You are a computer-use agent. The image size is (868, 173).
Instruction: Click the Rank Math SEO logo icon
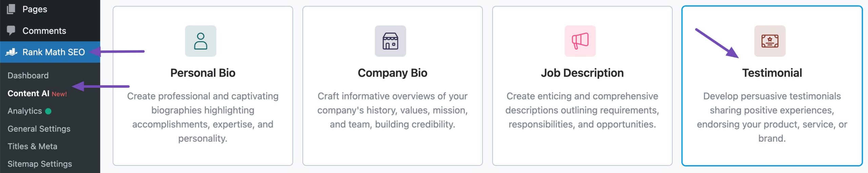[12, 52]
